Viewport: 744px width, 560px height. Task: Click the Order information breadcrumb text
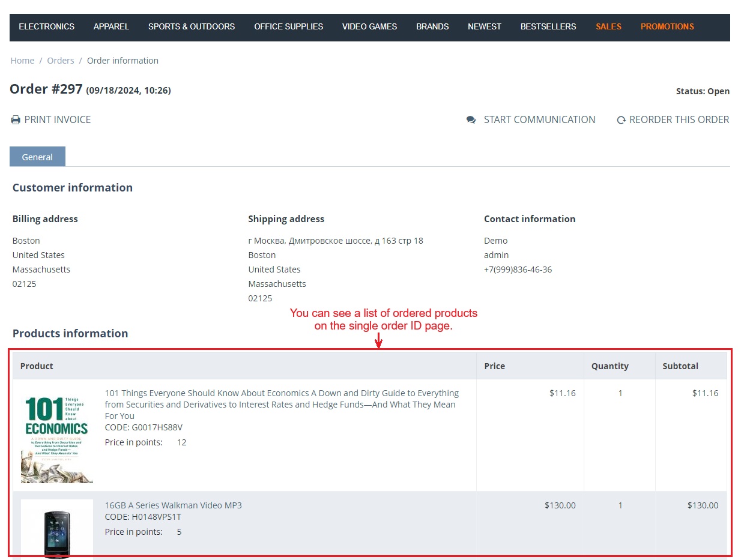122,61
